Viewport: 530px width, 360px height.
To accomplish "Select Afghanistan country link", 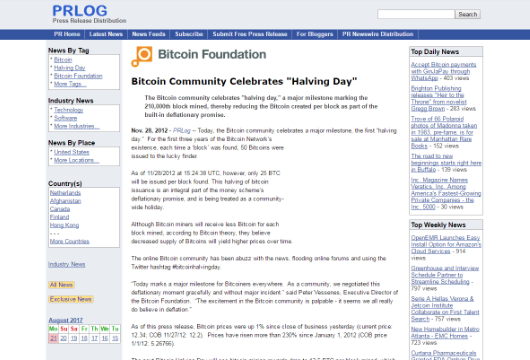I will click(x=65, y=201).
